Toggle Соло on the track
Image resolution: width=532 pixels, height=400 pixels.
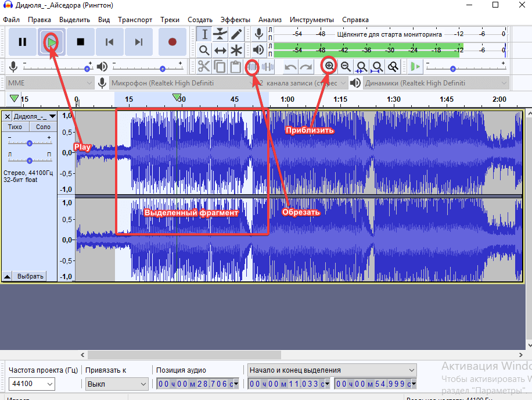[43, 127]
